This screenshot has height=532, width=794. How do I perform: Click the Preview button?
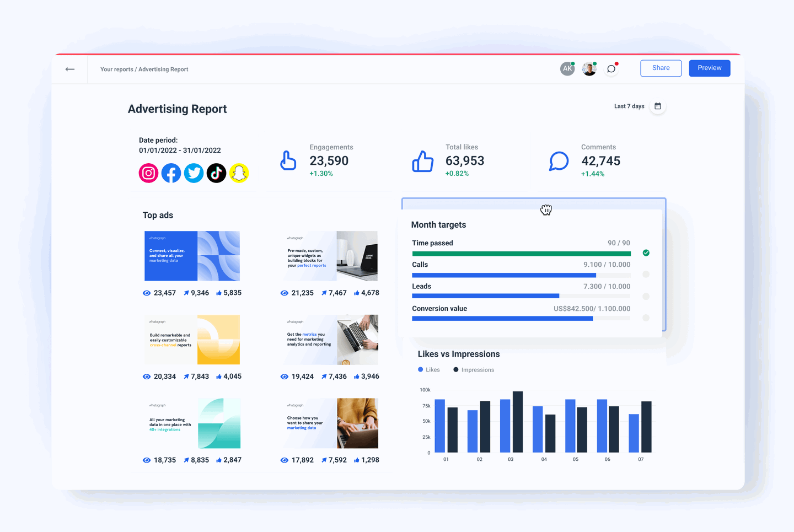coord(710,68)
